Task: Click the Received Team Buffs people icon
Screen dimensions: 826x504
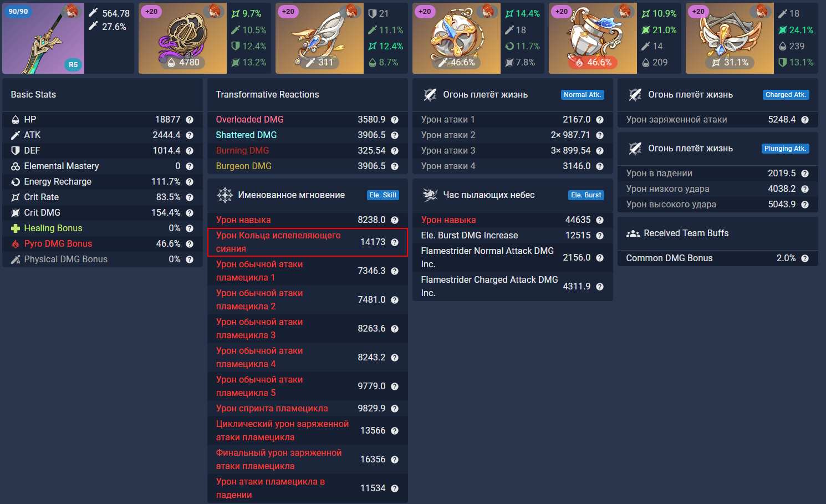Action: point(633,233)
